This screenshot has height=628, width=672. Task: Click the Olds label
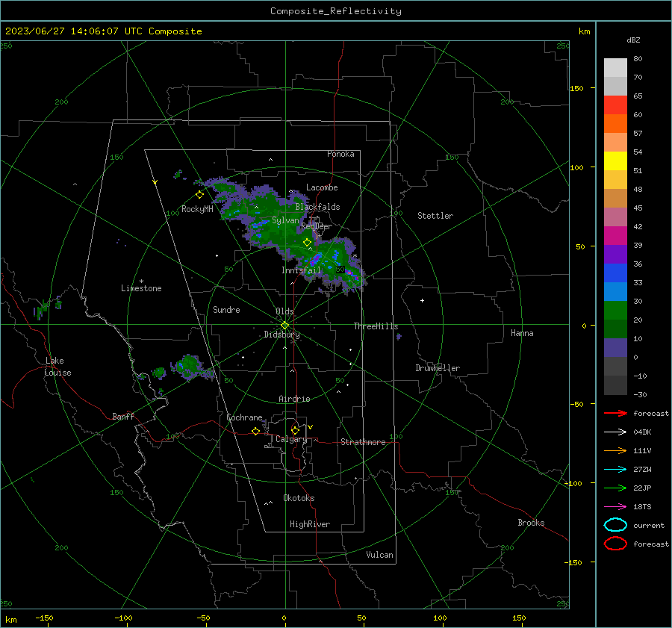click(x=284, y=311)
